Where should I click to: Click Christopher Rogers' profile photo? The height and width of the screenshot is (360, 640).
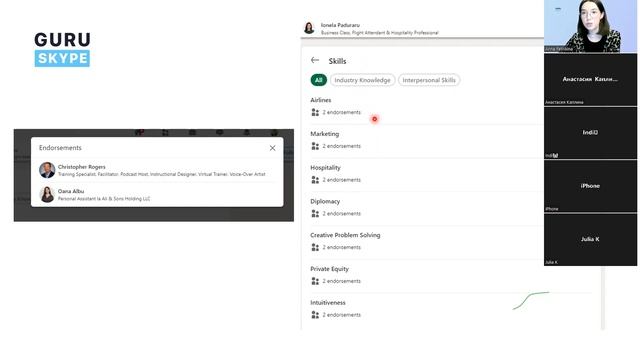pyautogui.click(x=47, y=170)
